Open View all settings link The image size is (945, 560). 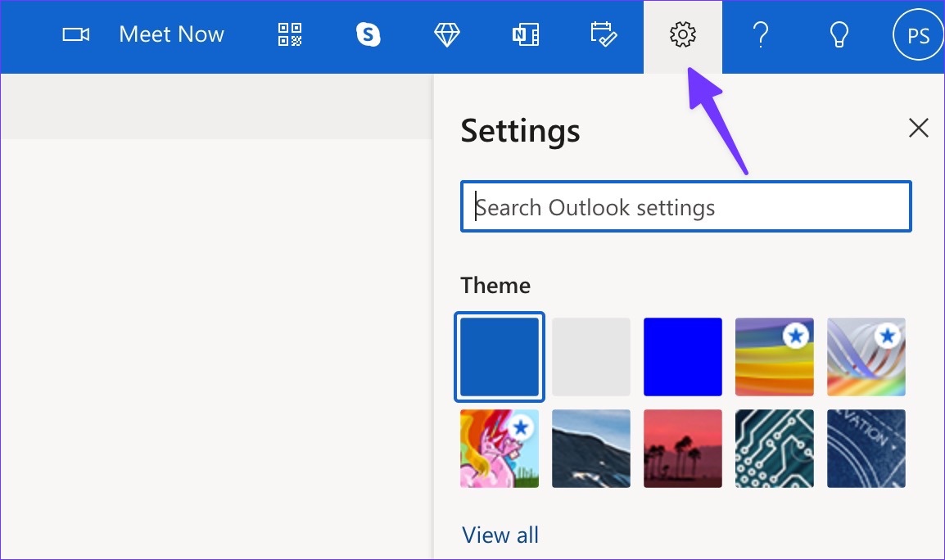coord(500,535)
